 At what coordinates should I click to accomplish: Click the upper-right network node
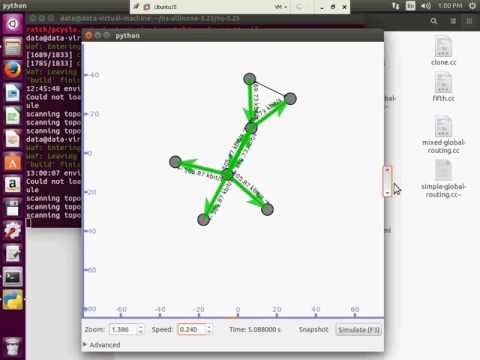pyautogui.click(x=290, y=99)
